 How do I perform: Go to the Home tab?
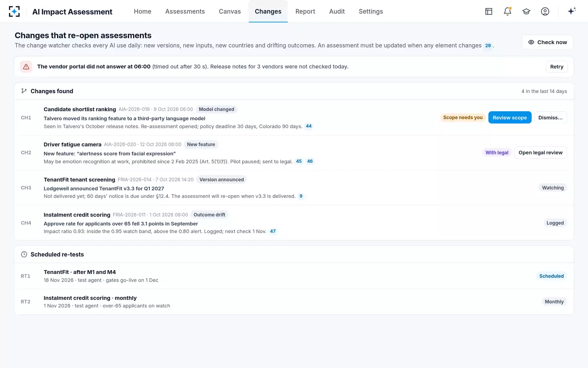tap(143, 11)
